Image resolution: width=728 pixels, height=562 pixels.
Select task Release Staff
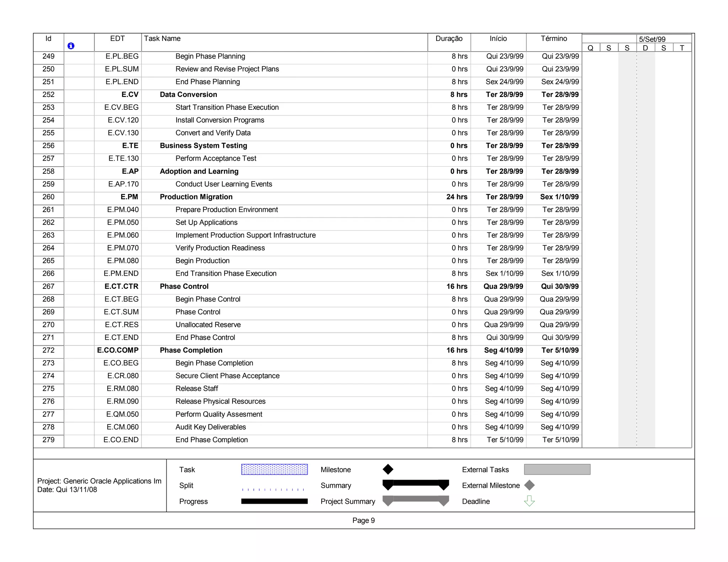[197, 389]
